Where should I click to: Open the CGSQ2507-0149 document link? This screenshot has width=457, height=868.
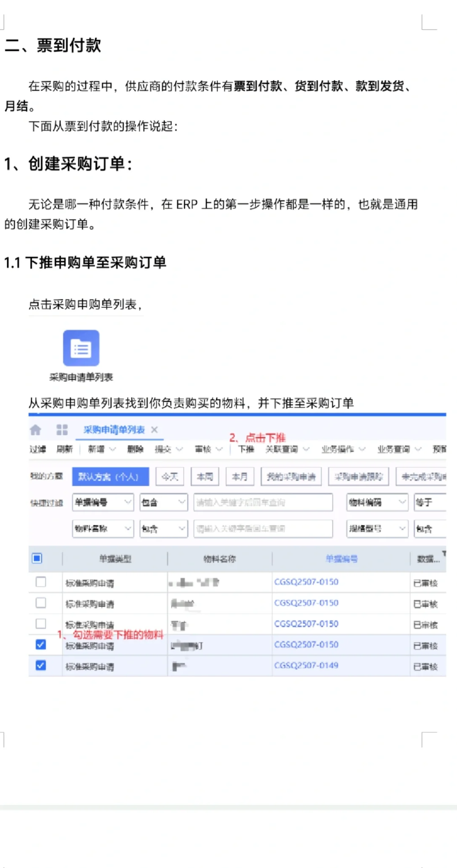click(306, 666)
